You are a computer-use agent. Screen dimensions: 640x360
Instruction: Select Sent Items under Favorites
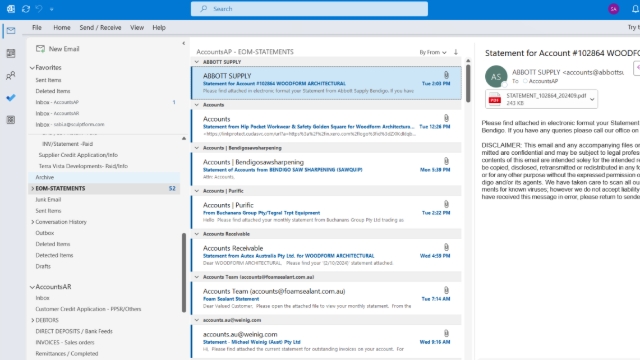click(48, 80)
